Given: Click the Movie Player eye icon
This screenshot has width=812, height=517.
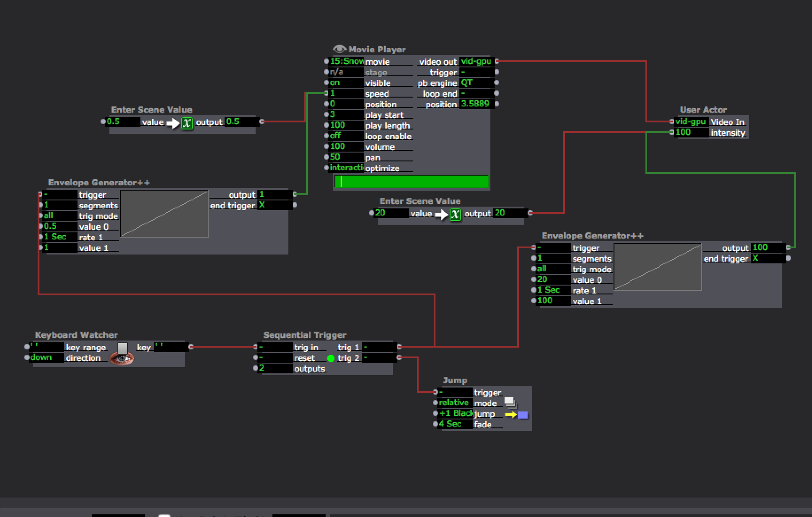Looking at the screenshot, I should pos(339,49).
